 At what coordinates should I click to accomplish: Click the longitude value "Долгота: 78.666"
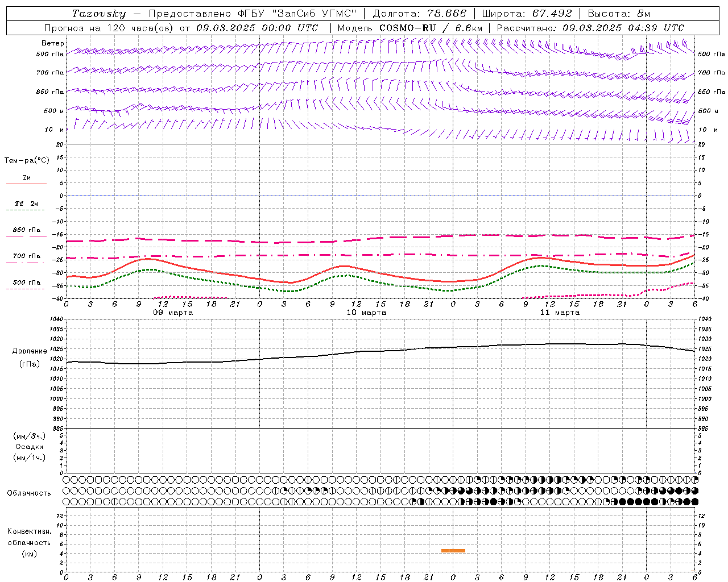tap(420, 14)
